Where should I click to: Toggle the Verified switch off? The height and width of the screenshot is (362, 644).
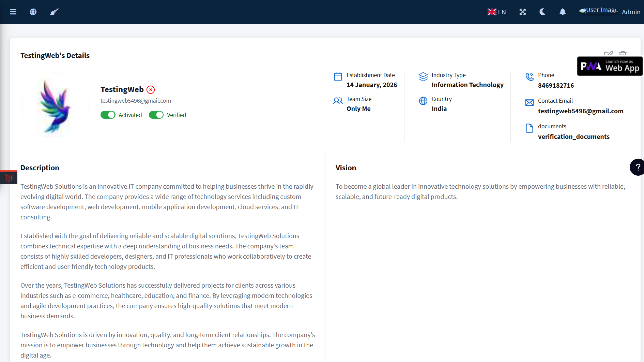[x=156, y=115]
